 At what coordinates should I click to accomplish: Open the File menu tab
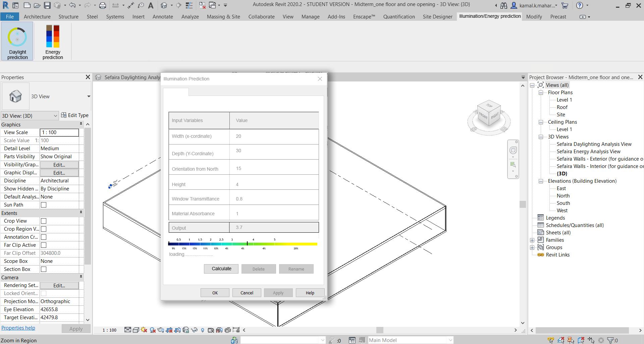10,16
